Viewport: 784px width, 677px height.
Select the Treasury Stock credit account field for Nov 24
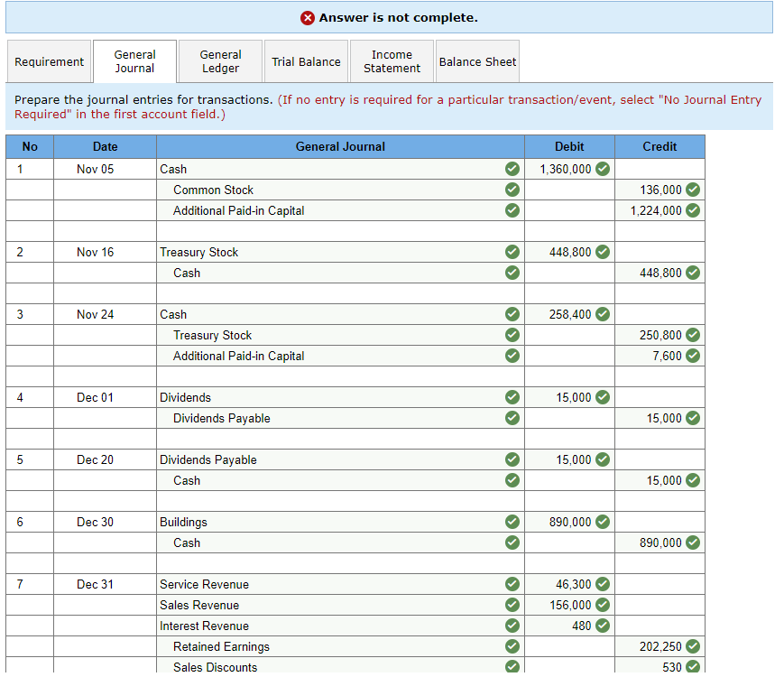click(340, 335)
